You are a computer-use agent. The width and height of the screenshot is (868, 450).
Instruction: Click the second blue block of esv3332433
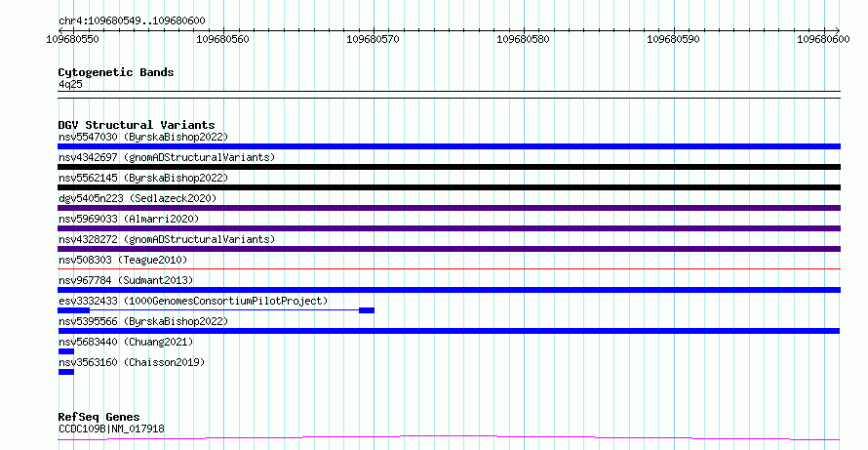367,310
